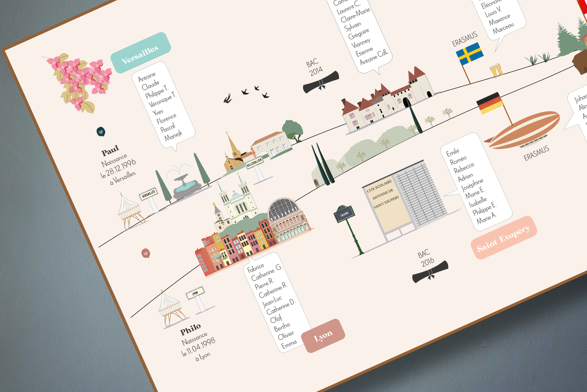Click Paul's birth details text

(x=118, y=169)
